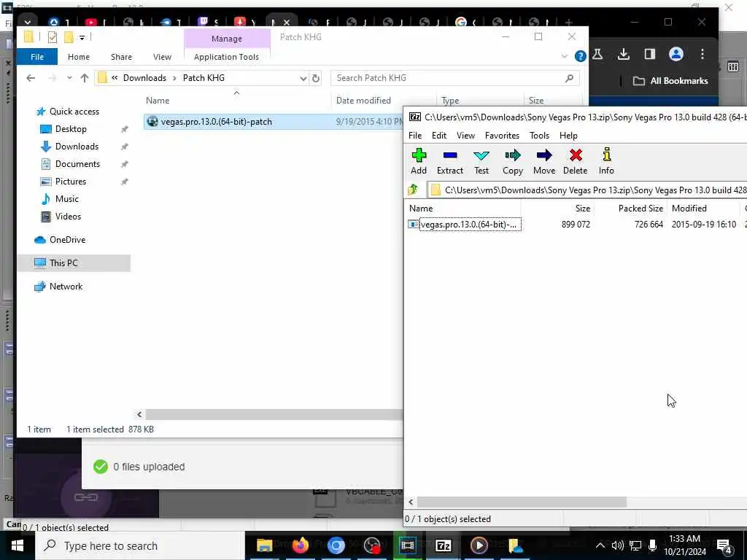Open Desktop in navigation pane
This screenshot has height=560, width=747.
(x=71, y=129)
